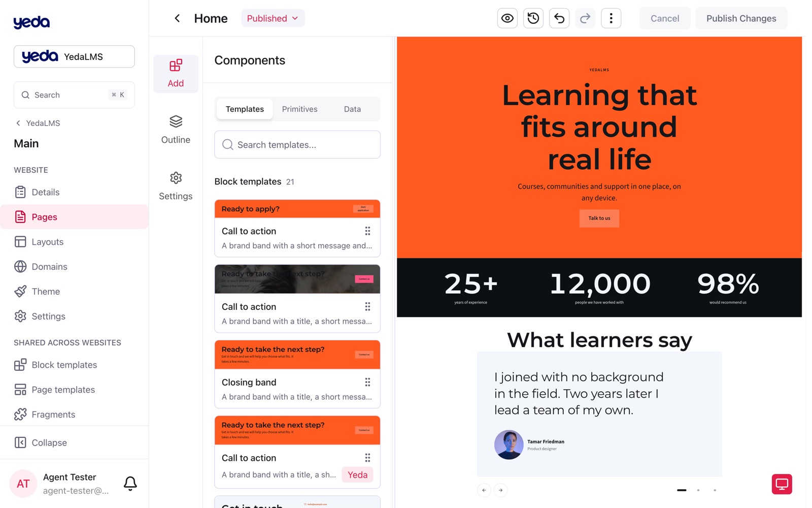The width and height of the screenshot is (812, 508).
Task: Open the editor Settings panel
Action: pos(176,186)
